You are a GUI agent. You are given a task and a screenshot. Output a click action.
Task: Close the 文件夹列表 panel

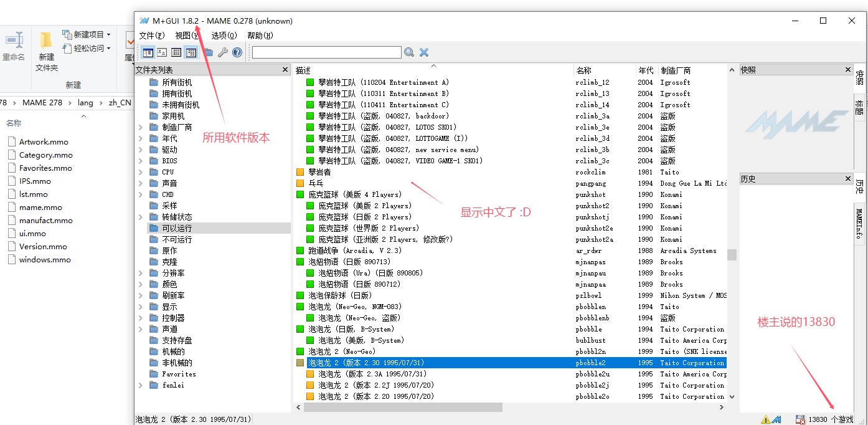click(285, 70)
